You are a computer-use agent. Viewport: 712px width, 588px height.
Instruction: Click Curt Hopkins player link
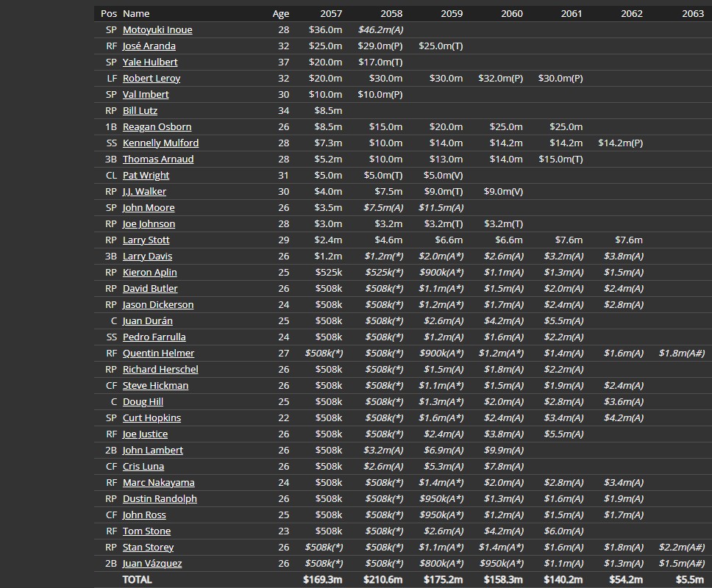click(x=152, y=418)
